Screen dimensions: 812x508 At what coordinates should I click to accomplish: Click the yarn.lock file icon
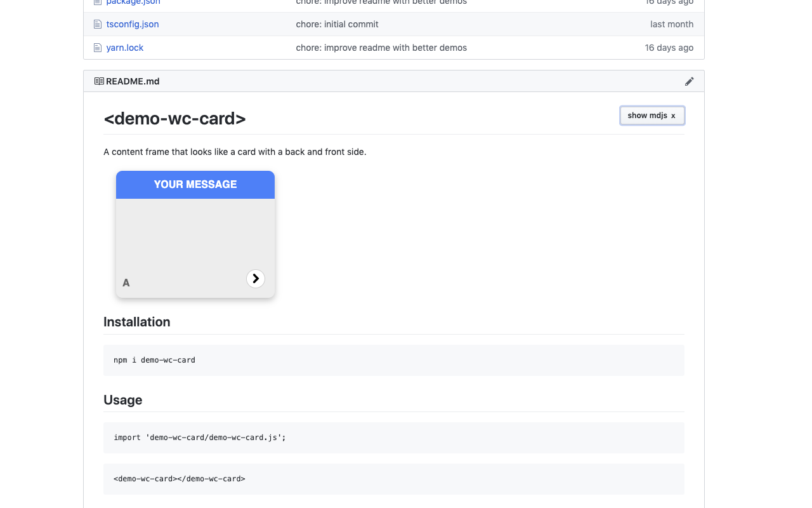[98, 48]
